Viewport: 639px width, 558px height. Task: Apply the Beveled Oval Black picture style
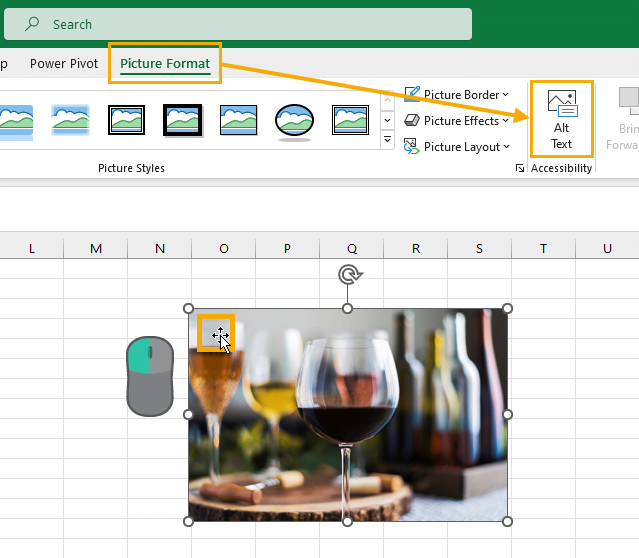[x=294, y=121]
